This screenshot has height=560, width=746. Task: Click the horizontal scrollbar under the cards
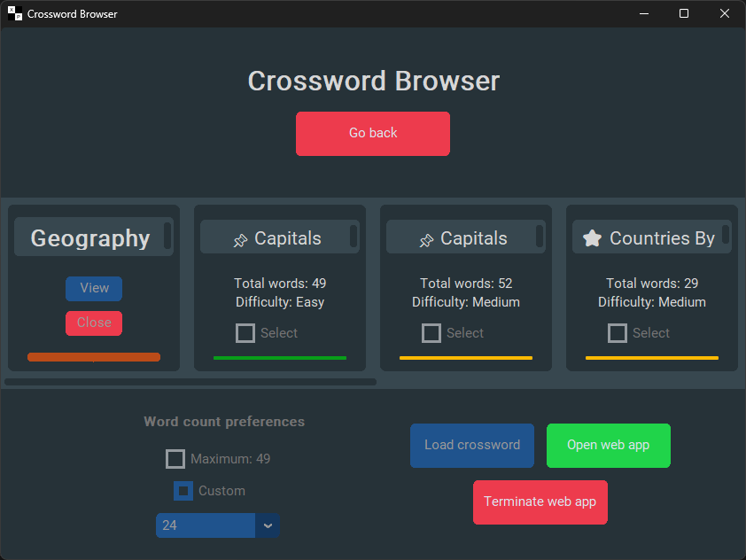point(190,383)
